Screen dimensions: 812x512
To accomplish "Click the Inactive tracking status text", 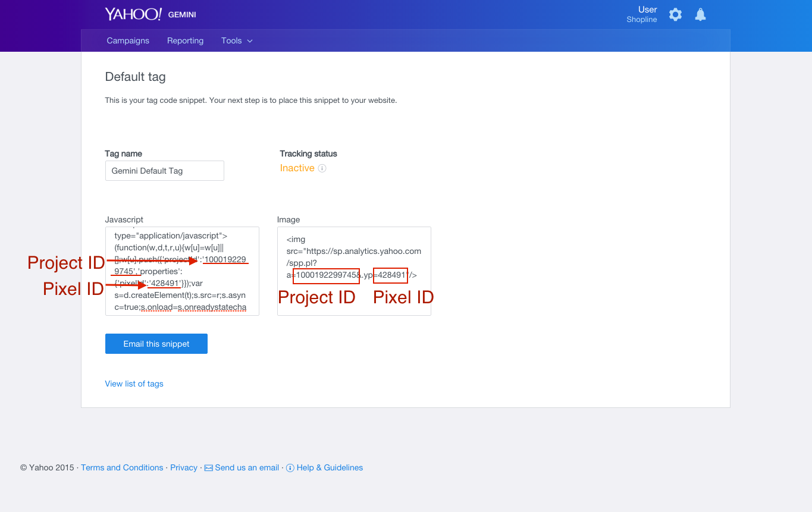I will [297, 168].
